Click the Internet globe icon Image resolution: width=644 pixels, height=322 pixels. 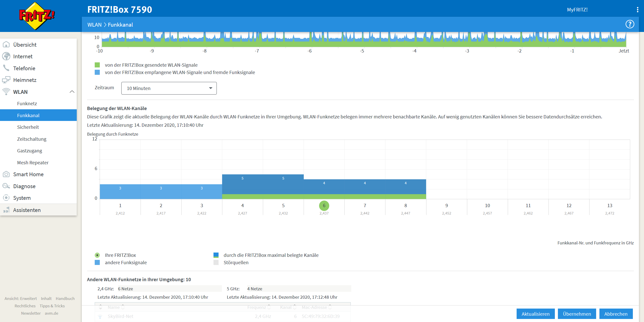(x=6, y=56)
